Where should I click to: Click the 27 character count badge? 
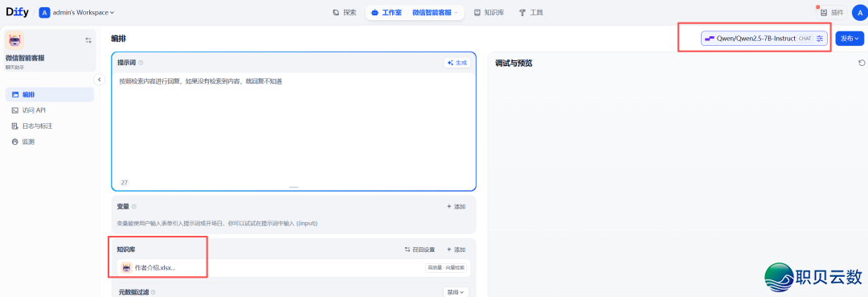(124, 182)
